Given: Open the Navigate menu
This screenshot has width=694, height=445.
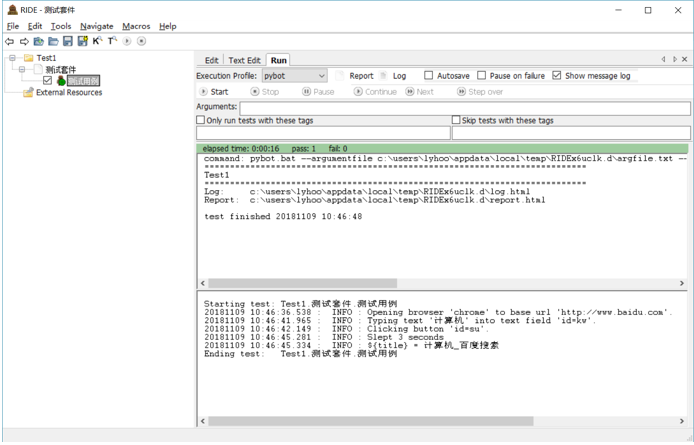Looking at the screenshot, I should (96, 26).
